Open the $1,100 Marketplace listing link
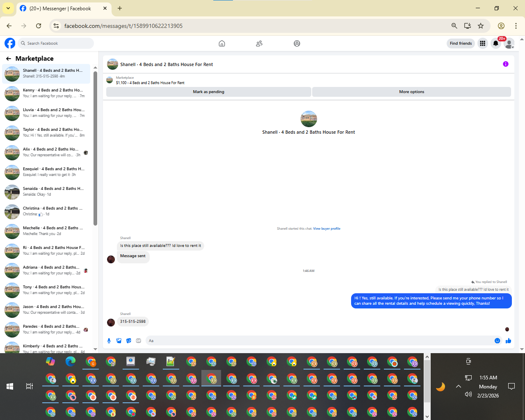525x420 pixels. [150, 83]
